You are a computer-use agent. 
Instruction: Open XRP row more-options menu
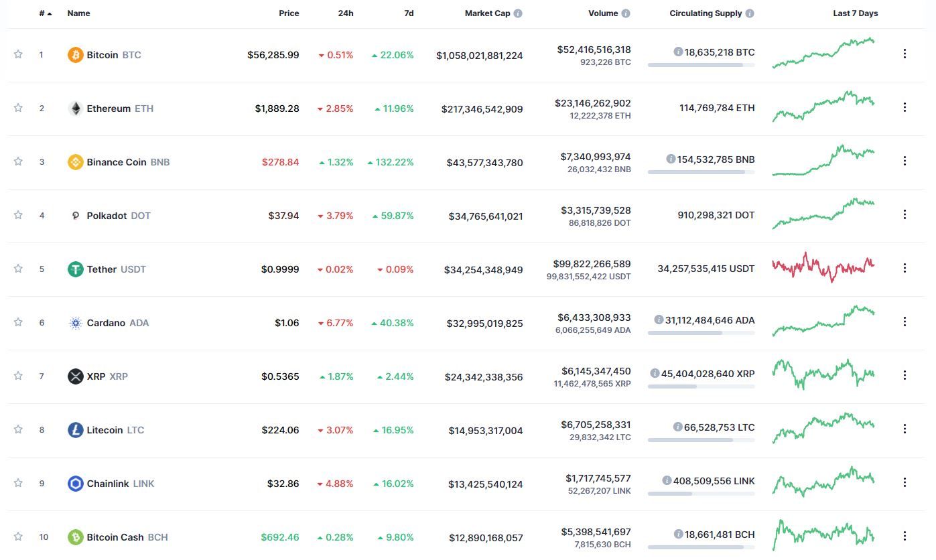pyautogui.click(x=905, y=375)
